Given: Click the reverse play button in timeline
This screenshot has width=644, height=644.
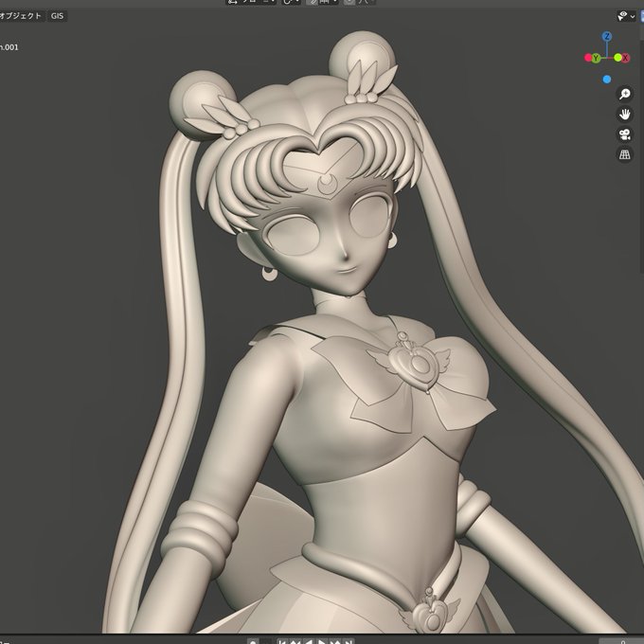Looking at the screenshot, I should point(309,641).
